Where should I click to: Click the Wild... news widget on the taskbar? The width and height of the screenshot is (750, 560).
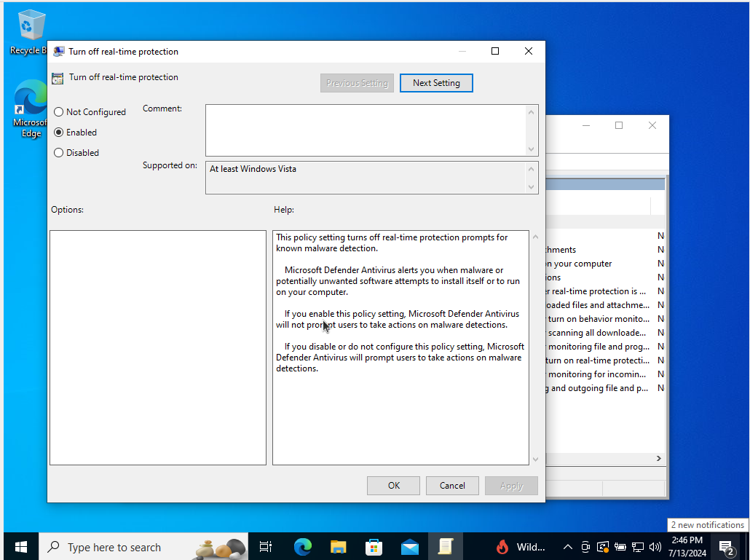coord(521,547)
